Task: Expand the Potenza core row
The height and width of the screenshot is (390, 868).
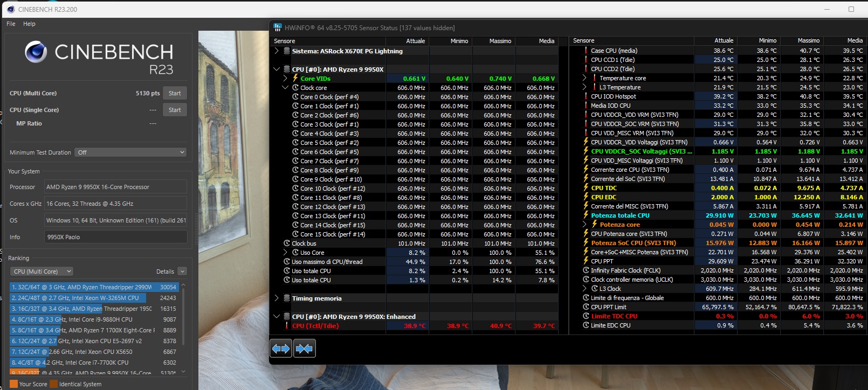Action: tap(584, 225)
